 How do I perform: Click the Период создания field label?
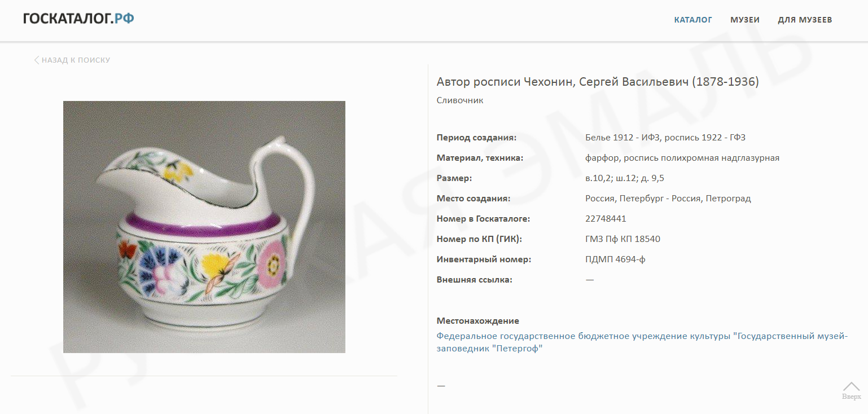[476, 138]
